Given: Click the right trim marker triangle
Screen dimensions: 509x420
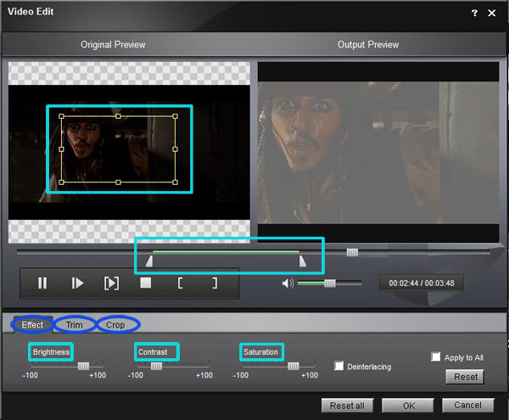Looking at the screenshot, I should coord(303,261).
